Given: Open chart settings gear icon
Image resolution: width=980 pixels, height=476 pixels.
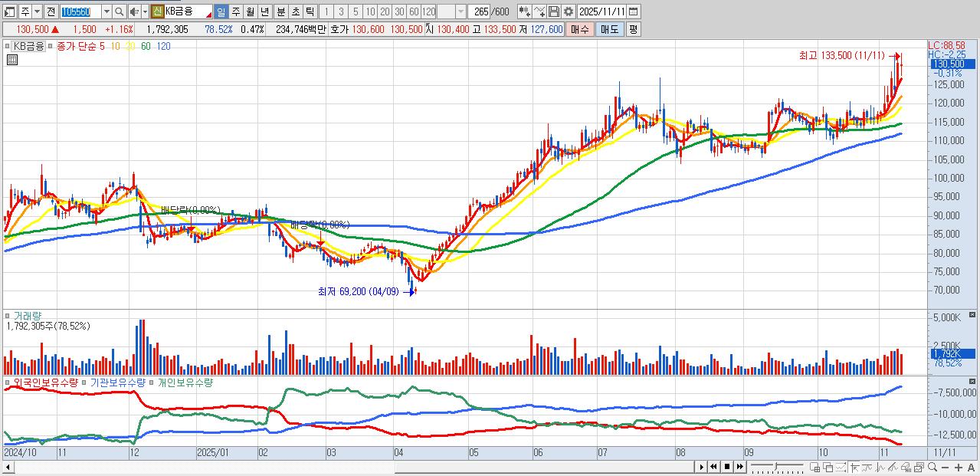Looking at the screenshot, I should [569, 12].
